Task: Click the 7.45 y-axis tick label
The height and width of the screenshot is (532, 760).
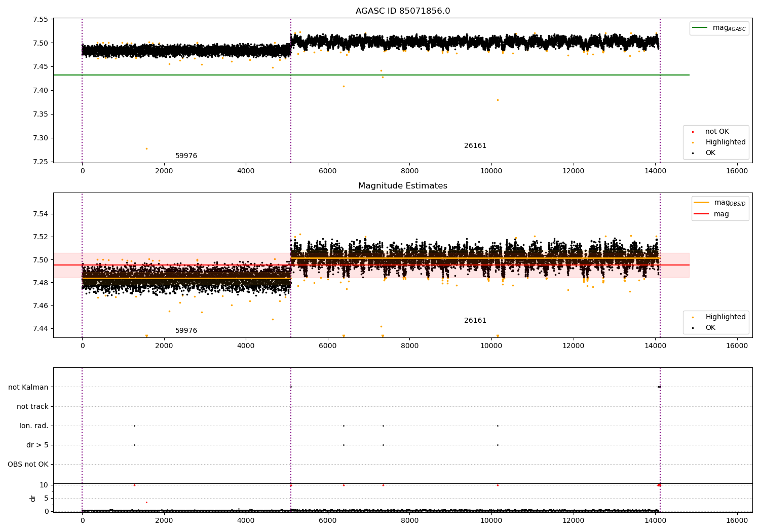Action: click(41, 67)
